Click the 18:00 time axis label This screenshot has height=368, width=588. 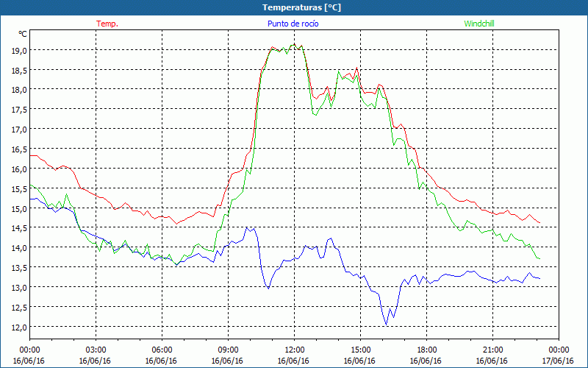(426, 350)
